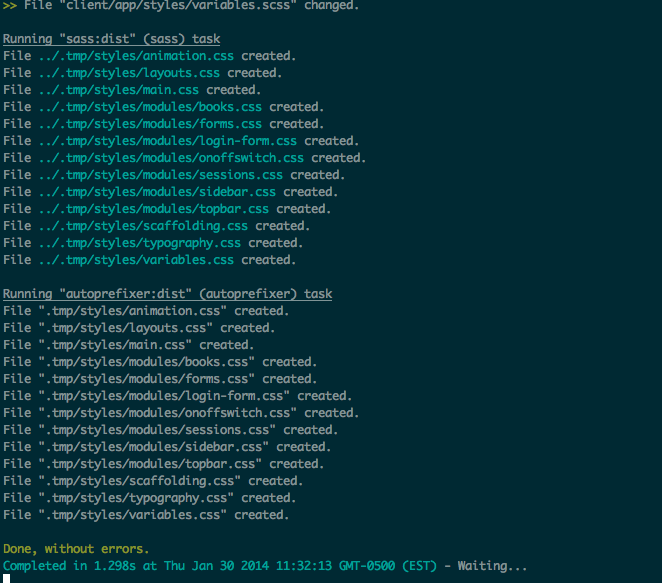The image size is (662, 583).
Task: Select the cyan modules/topbar.css path
Action: click(x=154, y=209)
